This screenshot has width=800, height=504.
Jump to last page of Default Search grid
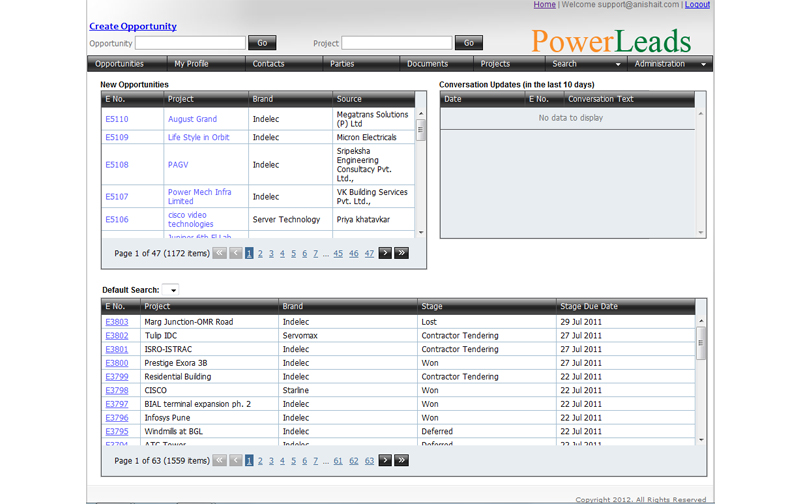point(401,461)
